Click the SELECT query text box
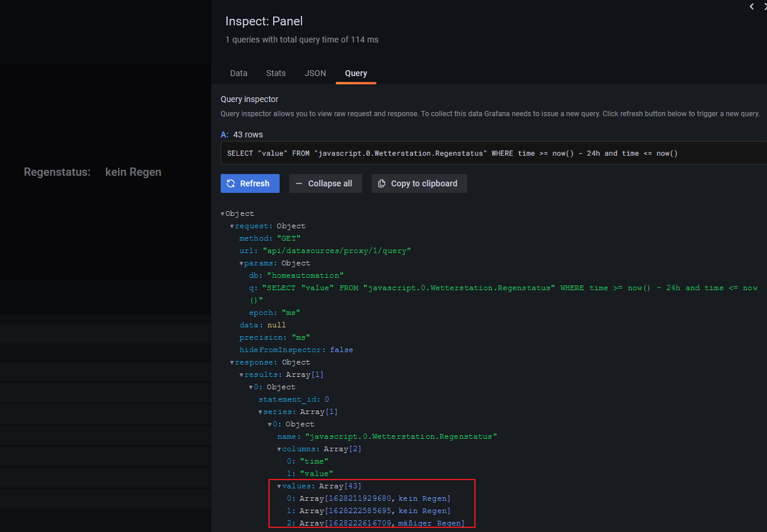This screenshot has height=532, width=767. click(x=494, y=153)
